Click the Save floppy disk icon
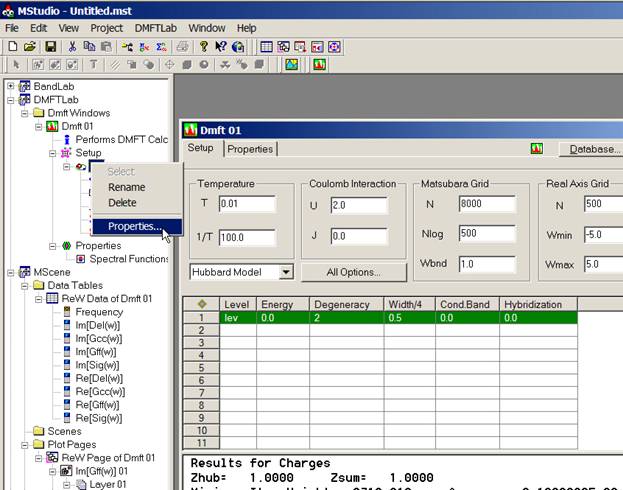623x490 pixels. (50, 46)
